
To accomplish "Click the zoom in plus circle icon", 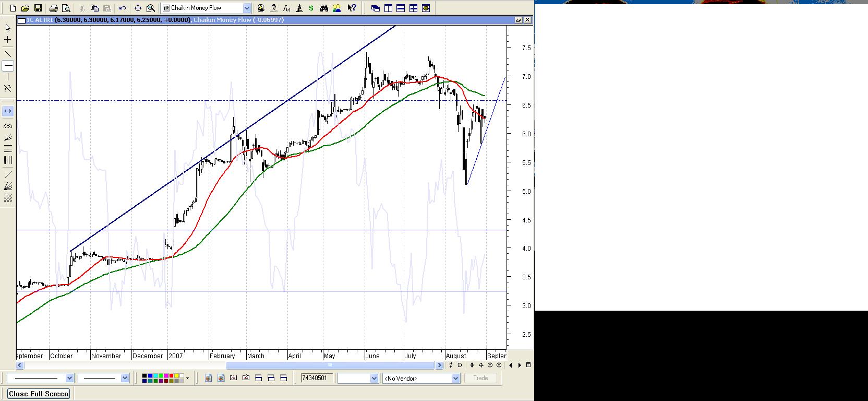I will pos(499,365).
